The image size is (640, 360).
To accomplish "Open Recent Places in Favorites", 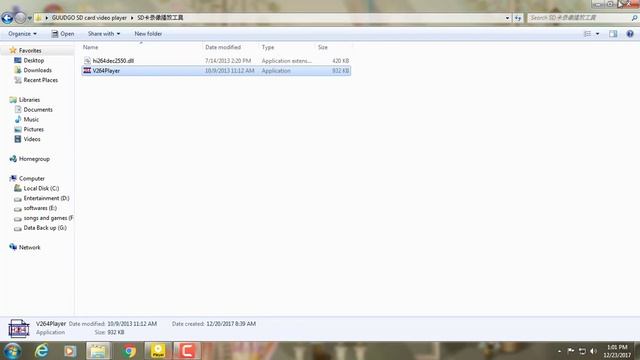I will 40,80.
